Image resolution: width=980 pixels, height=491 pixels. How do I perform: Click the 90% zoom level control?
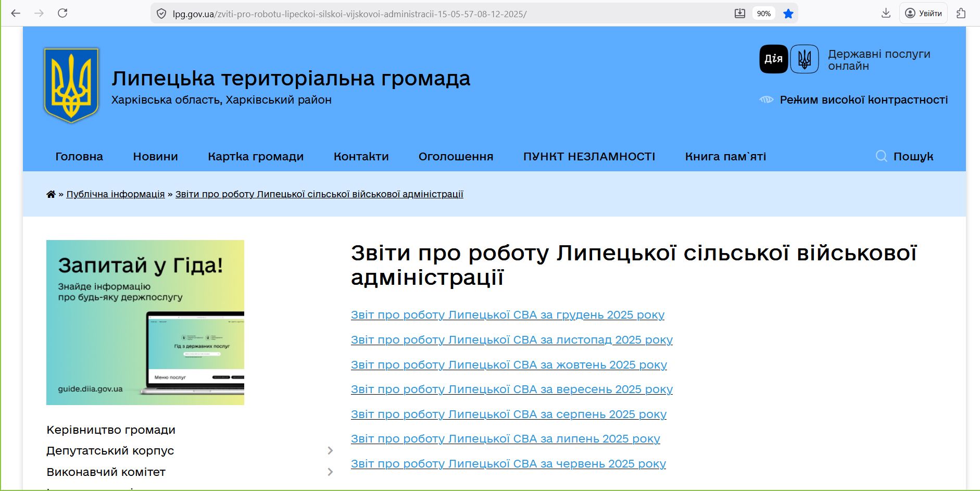tap(763, 13)
